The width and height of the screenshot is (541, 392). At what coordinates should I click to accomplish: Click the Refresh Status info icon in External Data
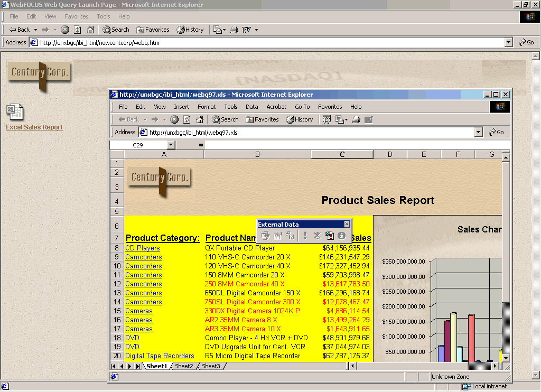pyautogui.click(x=342, y=236)
